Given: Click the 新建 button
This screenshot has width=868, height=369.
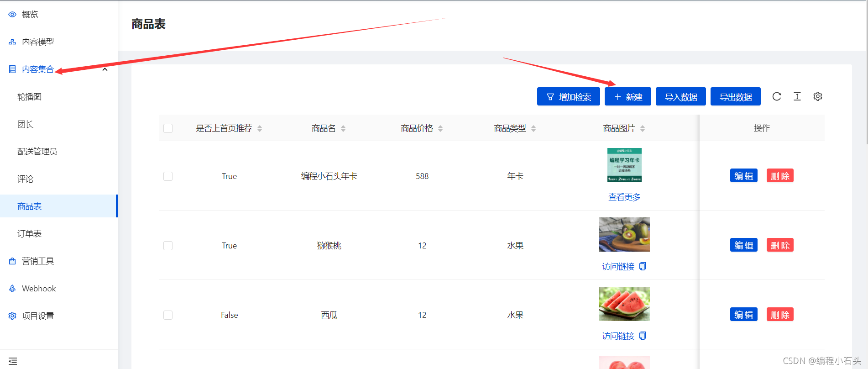Looking at the screenshot, I should pos(628,96).
